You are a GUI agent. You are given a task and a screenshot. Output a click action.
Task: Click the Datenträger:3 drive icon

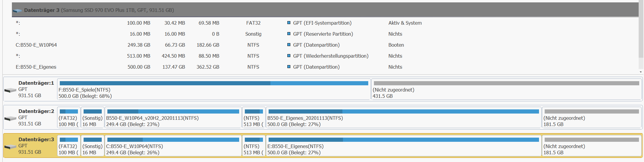tap(10, 147)
